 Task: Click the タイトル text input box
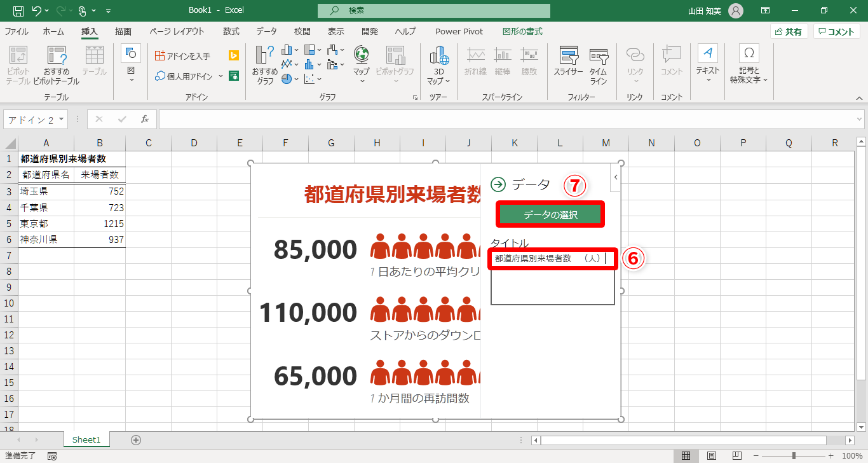coord(553,279)
